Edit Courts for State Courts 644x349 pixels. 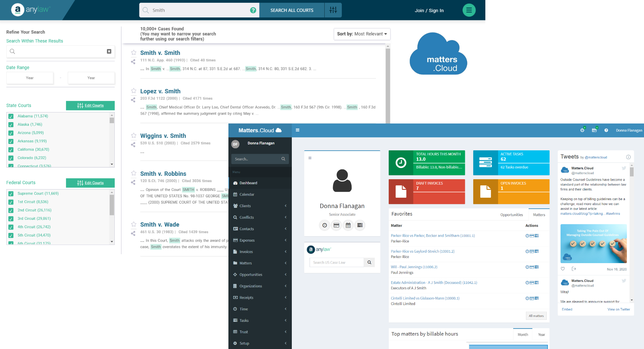[x=90, y=105]
